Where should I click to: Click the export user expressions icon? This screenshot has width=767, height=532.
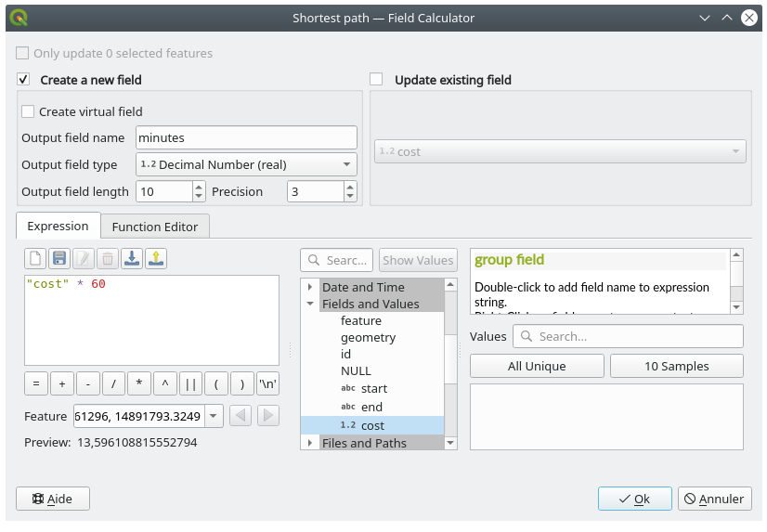(x=156, y=259)
